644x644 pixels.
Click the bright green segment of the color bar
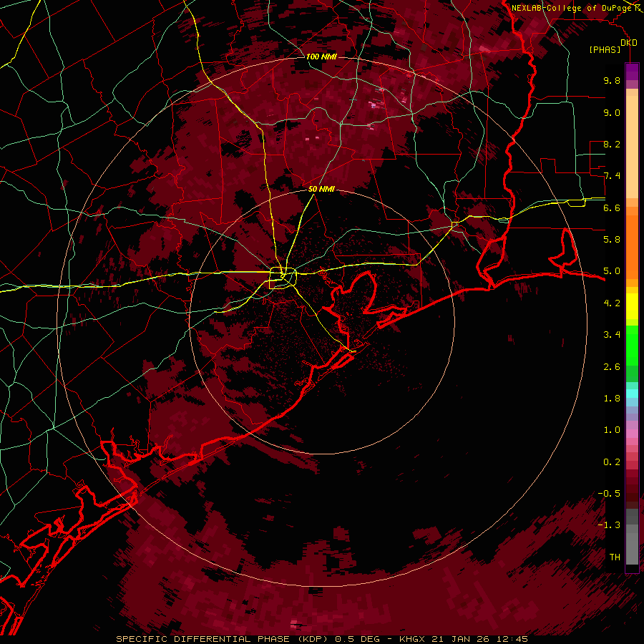632,345
